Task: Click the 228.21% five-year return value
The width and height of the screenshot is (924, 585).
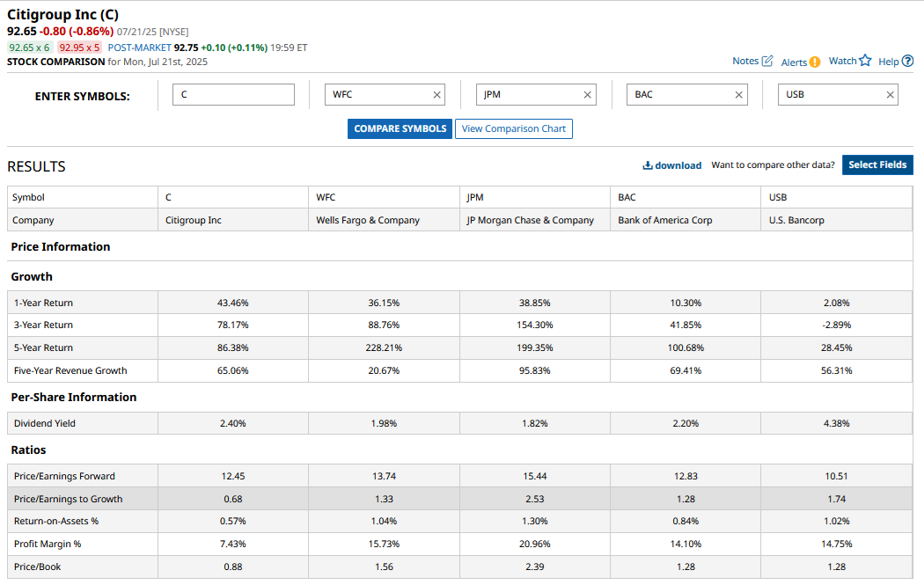Action: click(x=384, y=347)
